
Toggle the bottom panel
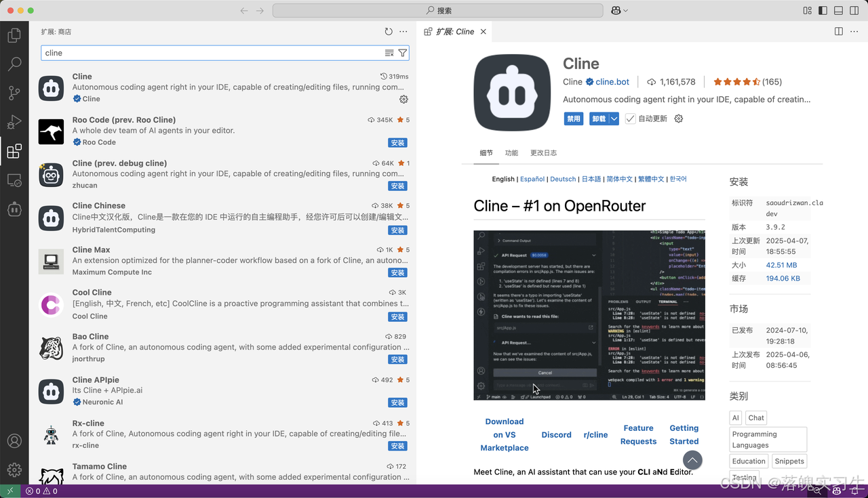tap(838, 11)
